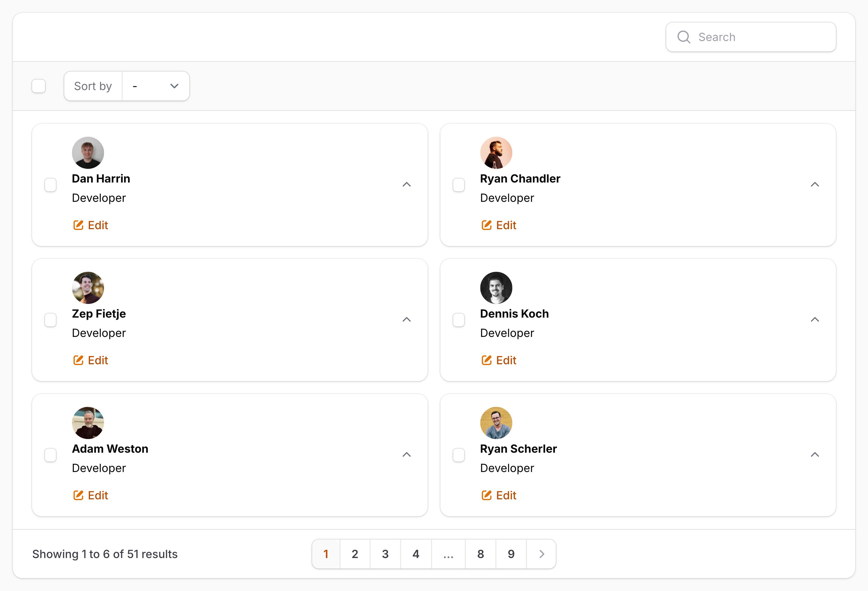
Task: Jump to page 9 in pagination
Action: coord(511,554)
